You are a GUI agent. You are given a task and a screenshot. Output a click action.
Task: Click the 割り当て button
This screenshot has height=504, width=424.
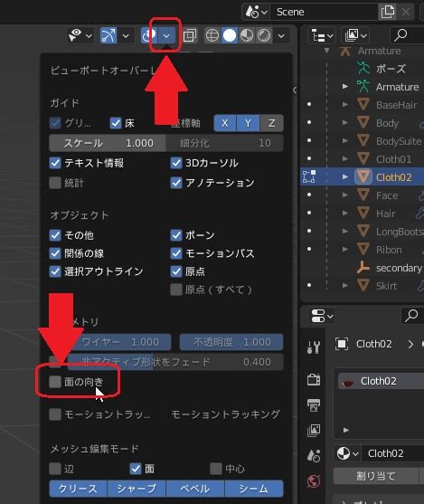click(376, 476)
